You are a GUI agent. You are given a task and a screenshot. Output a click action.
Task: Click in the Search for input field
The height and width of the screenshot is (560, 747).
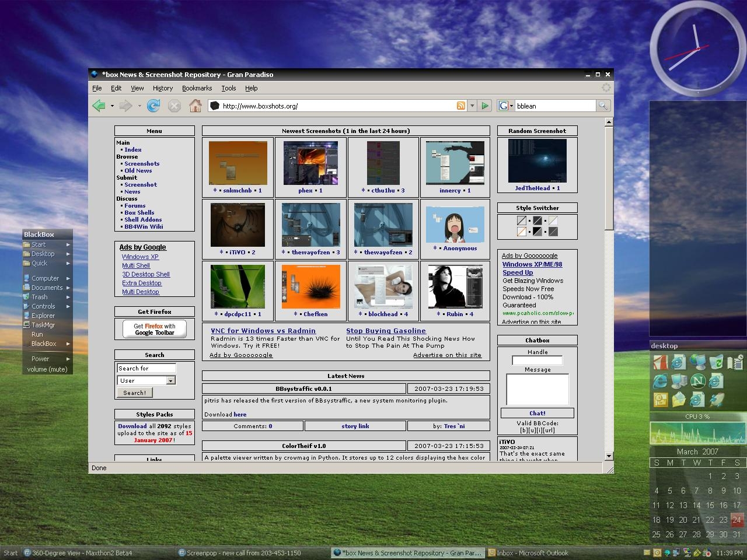coord(146,368)
